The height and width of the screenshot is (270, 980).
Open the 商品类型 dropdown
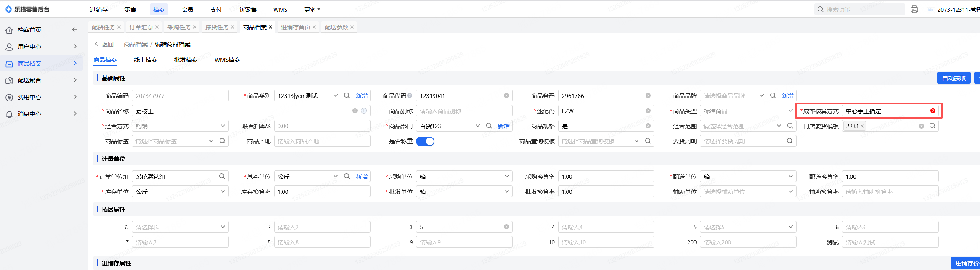pos(748,111)
